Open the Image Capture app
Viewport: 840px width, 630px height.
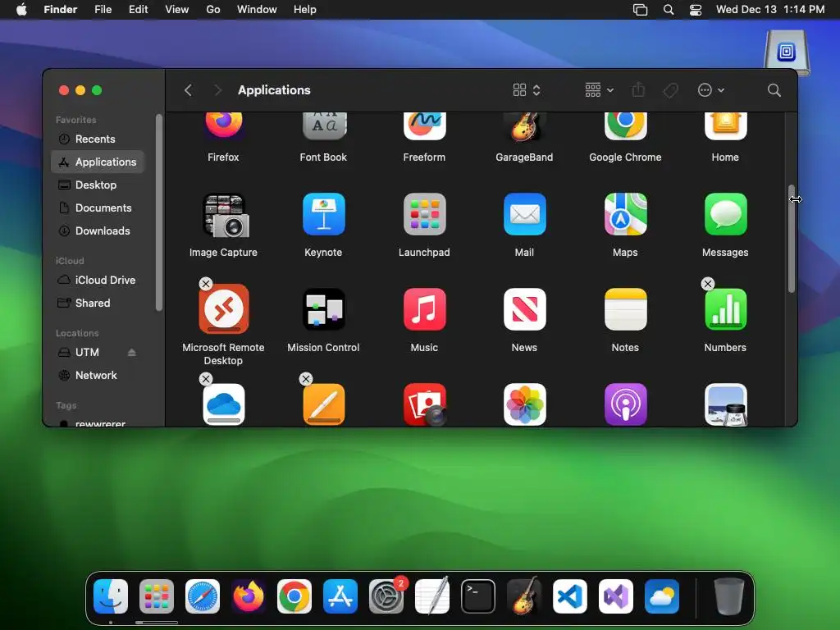225,216
